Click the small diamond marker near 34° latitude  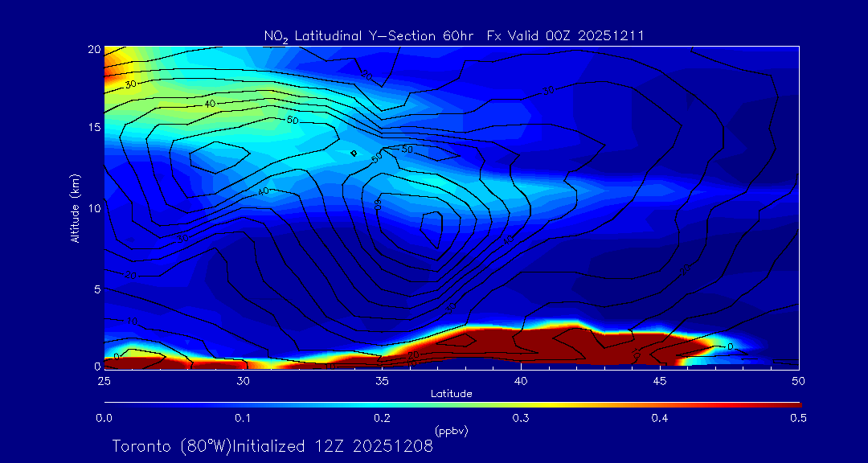click(x=354, y=153)
